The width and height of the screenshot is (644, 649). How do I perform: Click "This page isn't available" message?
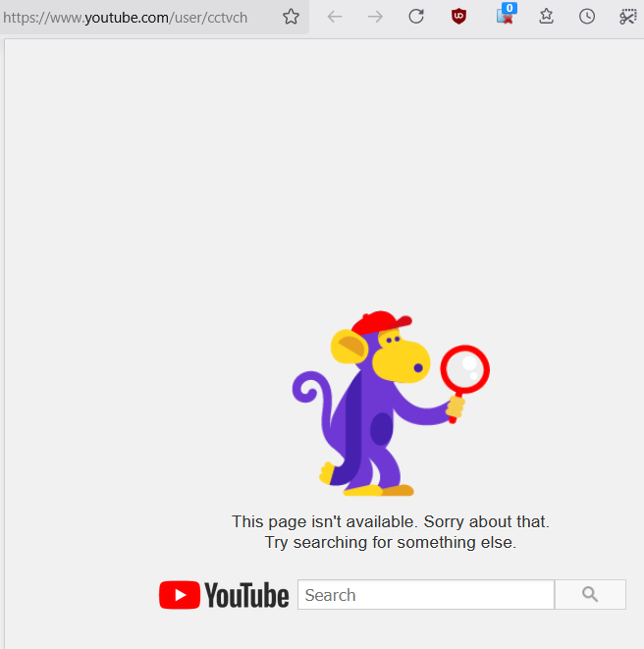click(390, 521)
